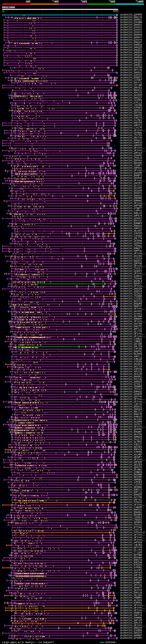Click the 'Large gaps' legend text

coord(10,642)
